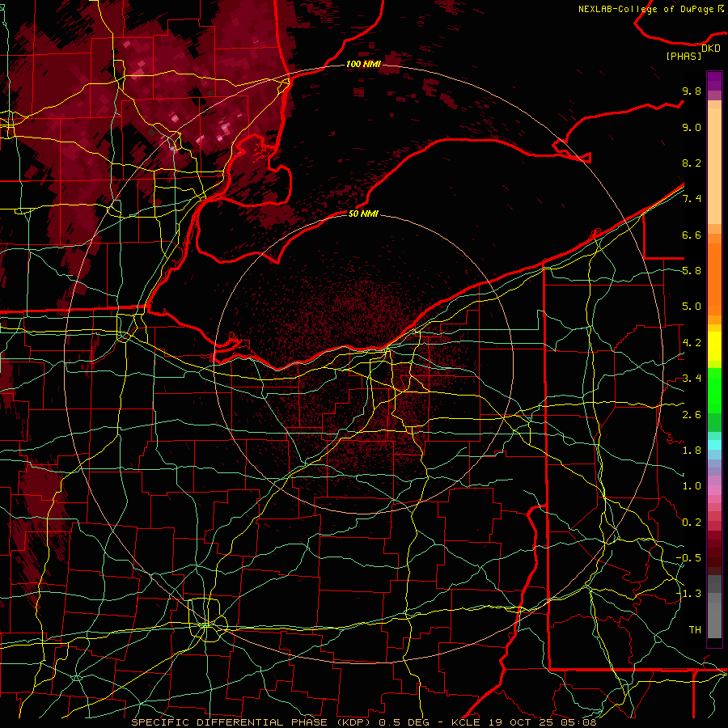Click the 3.4 value on the color scale
The height and width of the screenshot is (728, 728).
pos(692,379)
